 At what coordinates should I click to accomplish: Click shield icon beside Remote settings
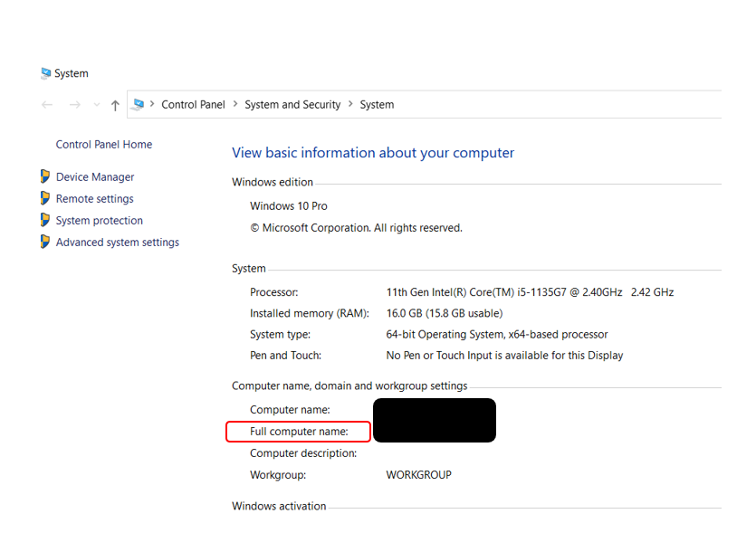click(45, 198)
